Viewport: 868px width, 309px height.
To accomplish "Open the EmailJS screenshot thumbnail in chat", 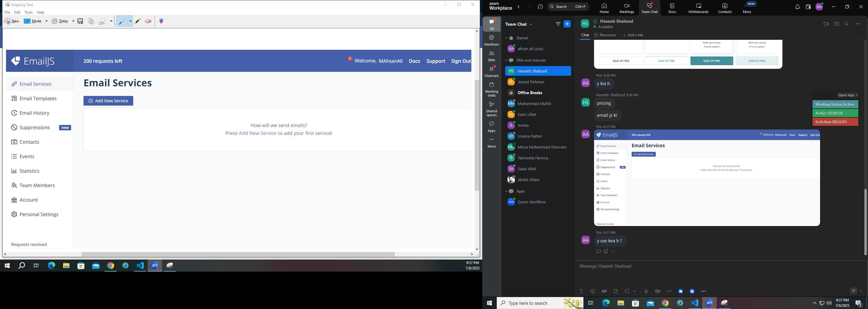I will [706, 178].
